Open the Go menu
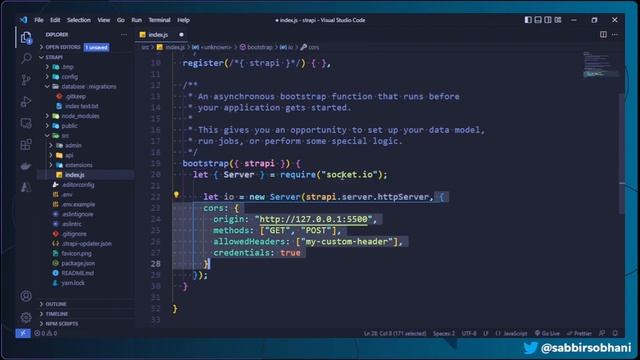Viewport: 640px width, 360px height. (x=121, y=20)
